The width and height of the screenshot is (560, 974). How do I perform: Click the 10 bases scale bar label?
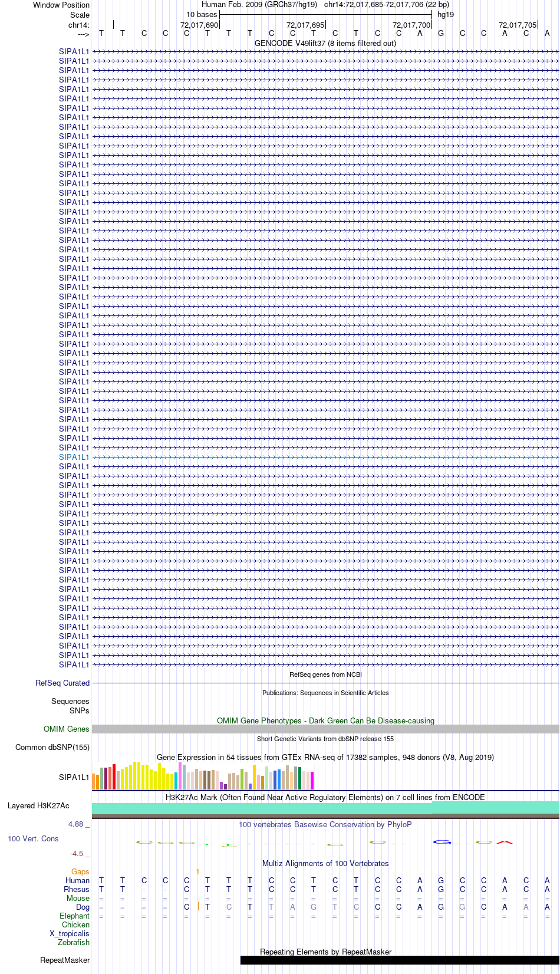click(x=202, y=15)
